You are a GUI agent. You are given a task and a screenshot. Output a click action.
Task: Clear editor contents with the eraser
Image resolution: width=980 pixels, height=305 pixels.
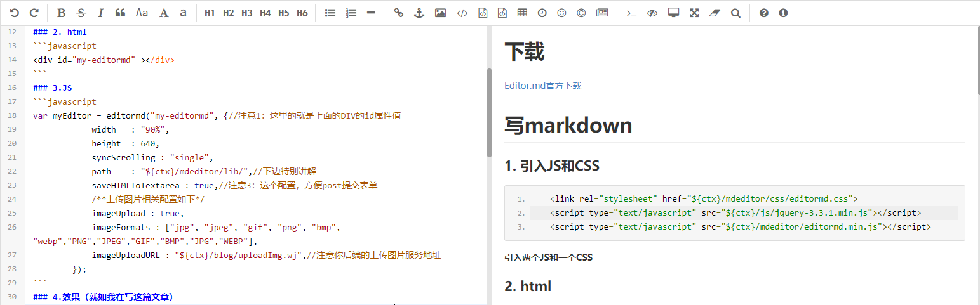pyautogui.click(x=715, y=13)
